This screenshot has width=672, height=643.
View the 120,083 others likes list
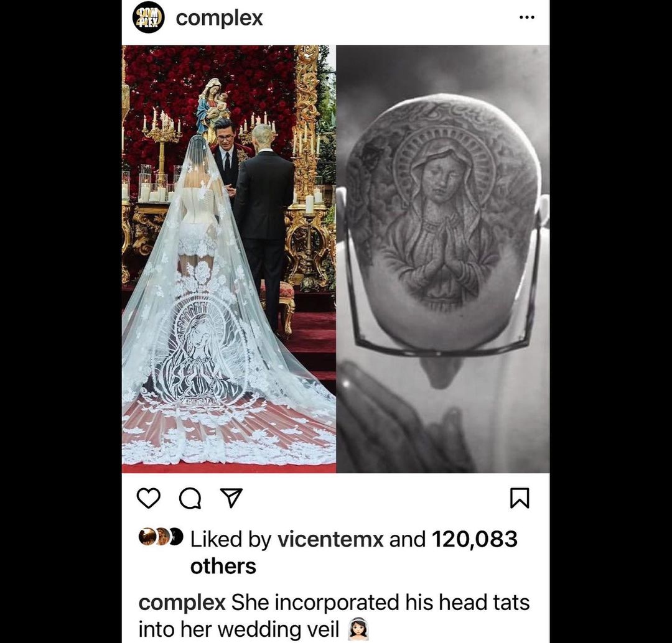pos(353,553)
